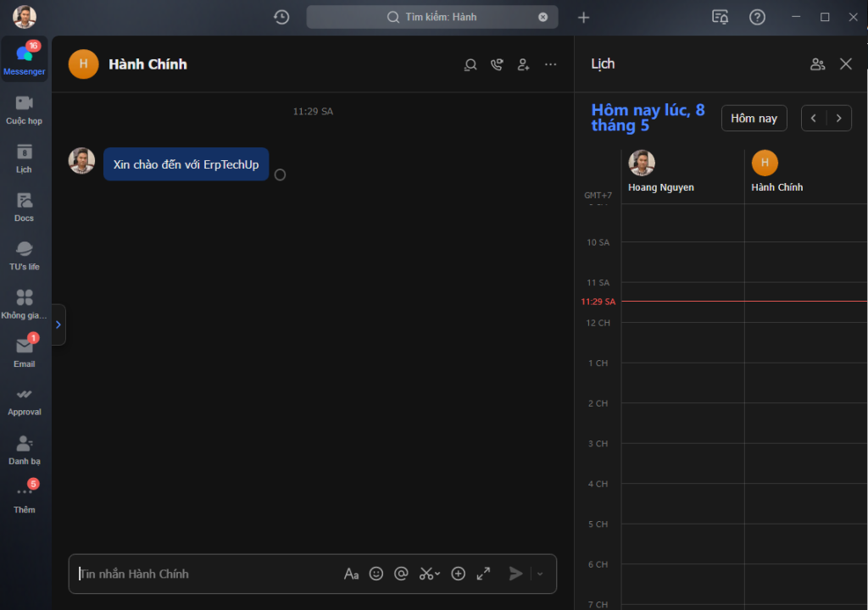Open the help question mark icon
Screen dimensions: 868x610
point(757,17)
